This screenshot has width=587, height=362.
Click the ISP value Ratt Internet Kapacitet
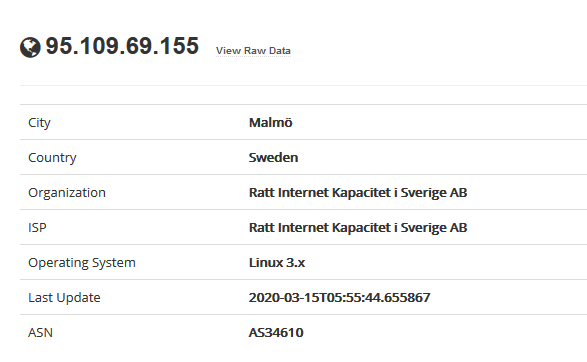358,228
